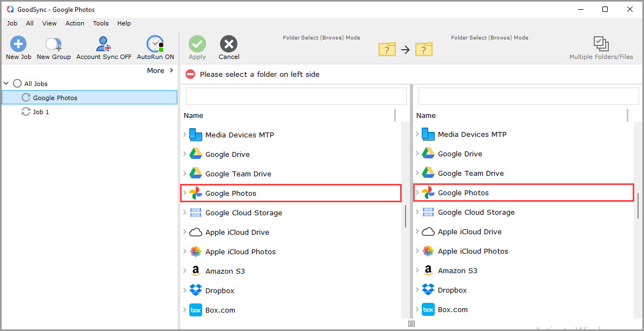Create a New Job with the plus icon
644x331 pixels.
click(18, 43)
